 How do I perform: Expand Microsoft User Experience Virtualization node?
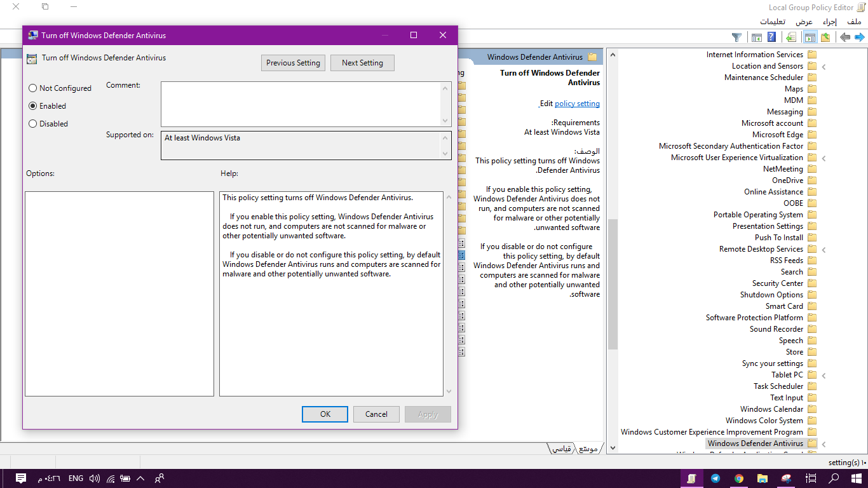pyautogui.click(x=824, y=158)
